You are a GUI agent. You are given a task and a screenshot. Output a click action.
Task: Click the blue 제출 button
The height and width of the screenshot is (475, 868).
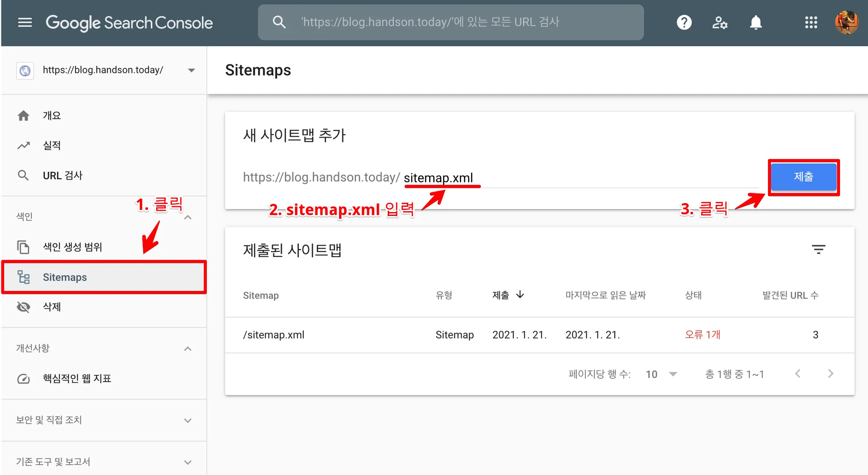803,177
